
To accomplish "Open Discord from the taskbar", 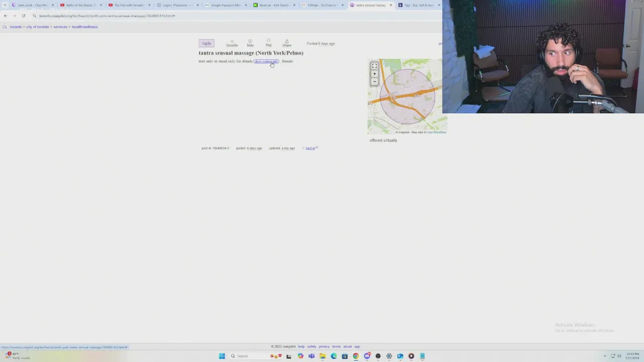I will [x=367, y=356].
